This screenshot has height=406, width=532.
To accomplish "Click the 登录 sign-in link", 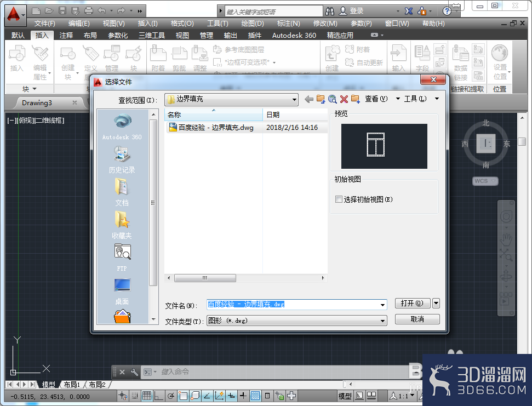I will 357,11.
